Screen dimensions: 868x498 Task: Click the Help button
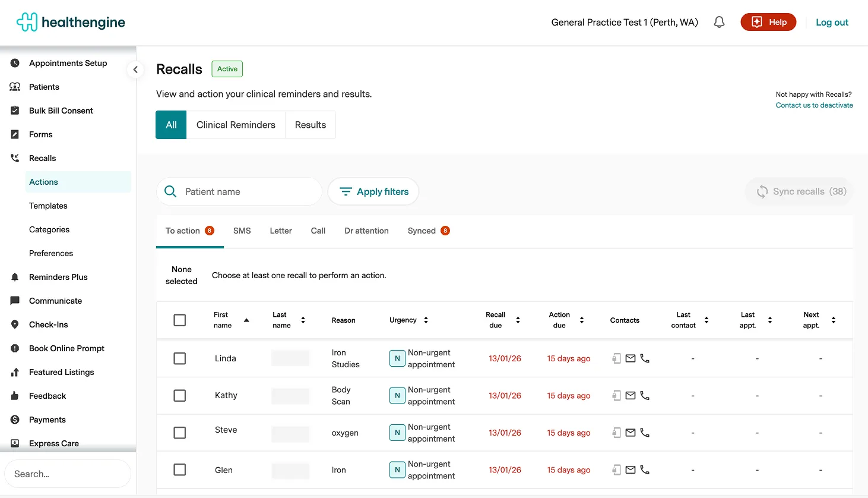pyautogui.click(x=768, y=23)
